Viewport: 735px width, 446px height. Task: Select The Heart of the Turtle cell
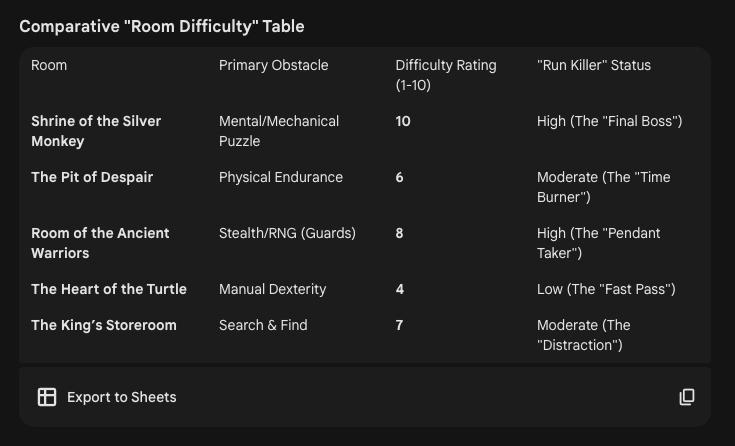(109, 289)
